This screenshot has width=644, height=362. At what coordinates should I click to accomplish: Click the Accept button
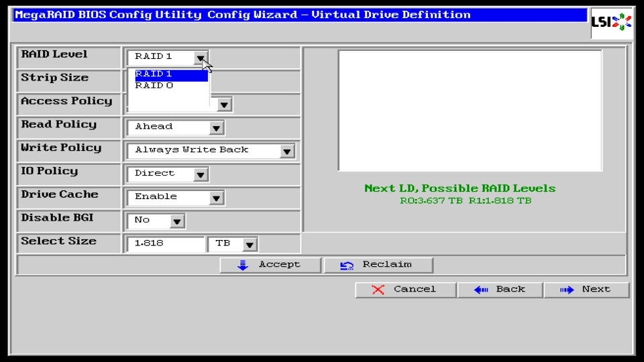coord(270,265)
